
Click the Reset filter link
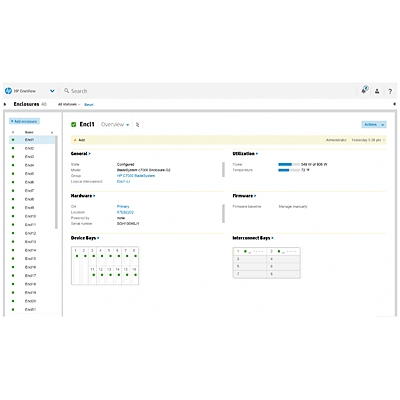pyautogui.click(x=89, y=105)
